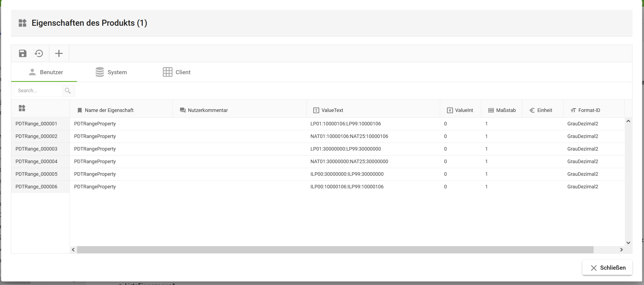The width and height of the screenshot is (644, 285).
Task: Click the reset history icon in toolbar
Action: pos(39,53)
